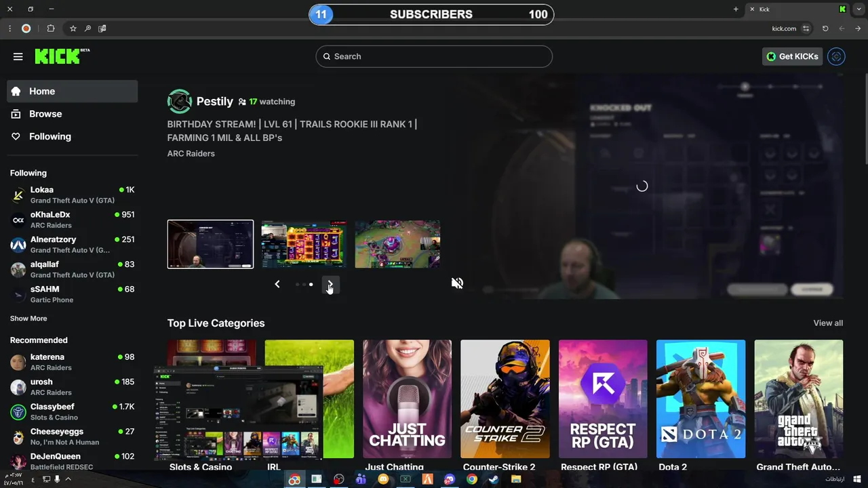The width and height of the screenshot is (868, 488).
Task: Open Discord from the taskbar
Action: 449,479
